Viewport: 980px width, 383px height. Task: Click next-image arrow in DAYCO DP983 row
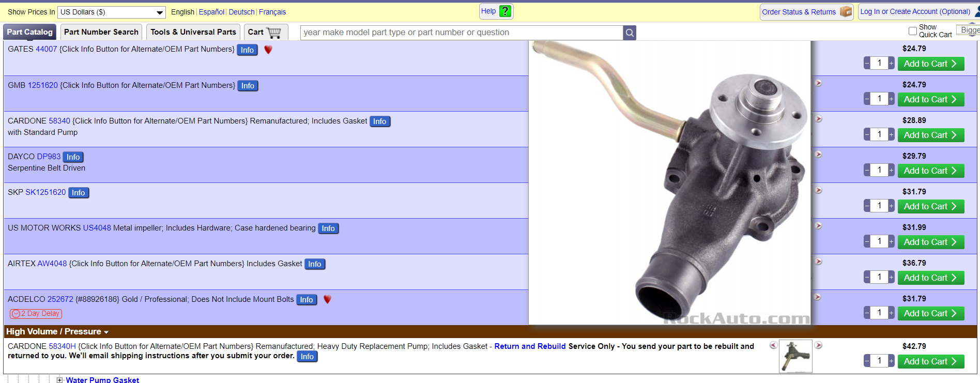(x=819, y=155)
